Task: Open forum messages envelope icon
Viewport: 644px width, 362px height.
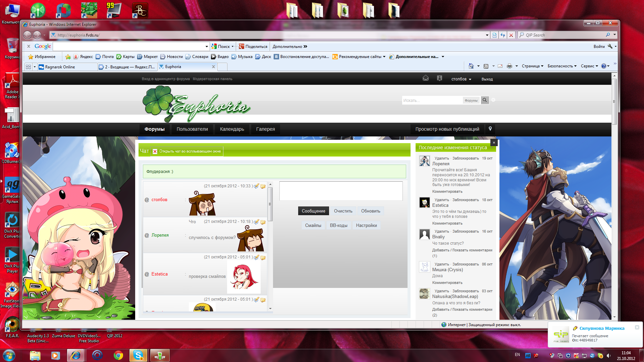Action: [425, 78]
